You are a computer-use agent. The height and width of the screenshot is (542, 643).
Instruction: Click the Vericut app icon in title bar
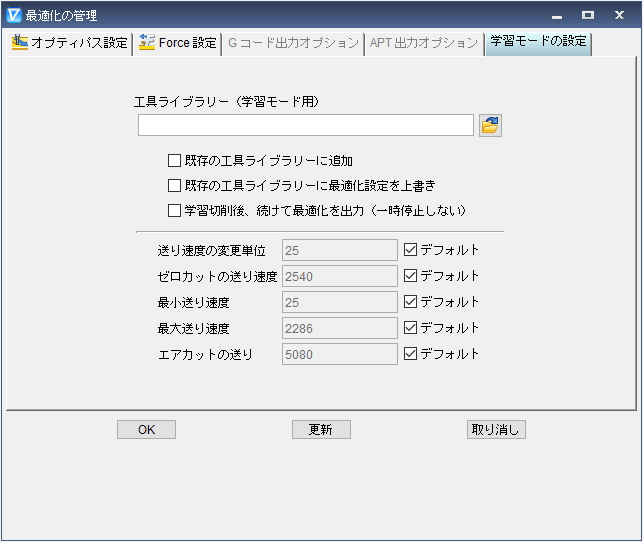[x=14, y=15]
